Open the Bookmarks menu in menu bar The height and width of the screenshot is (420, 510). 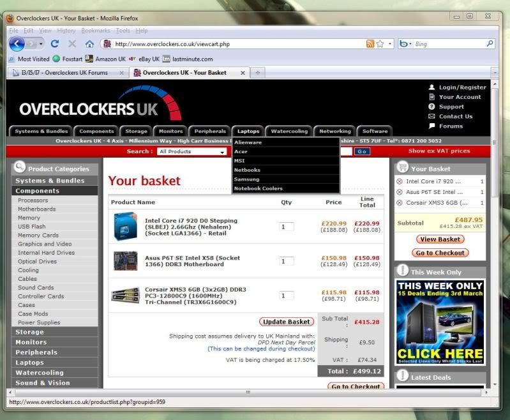point(96,31)
